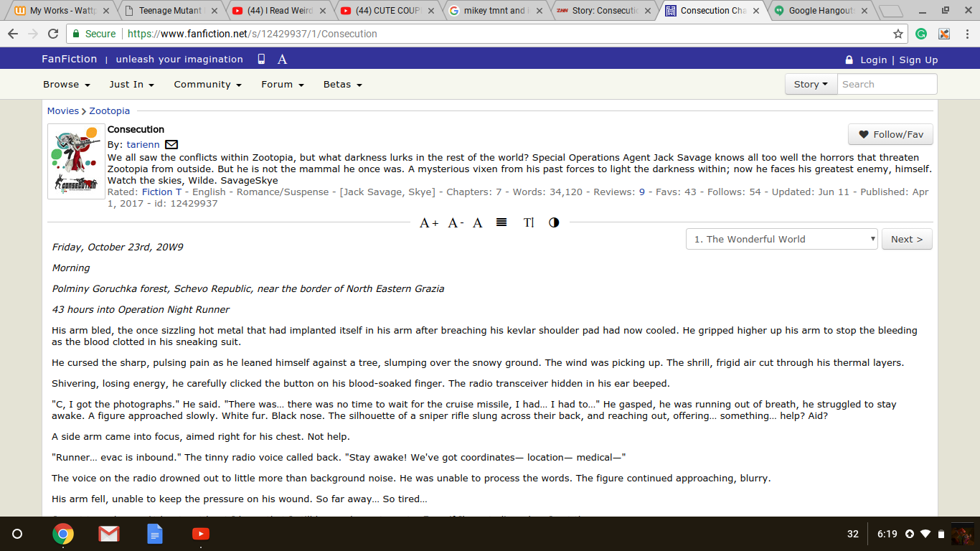Toggle light/dark contrast mode icon
This screenshot has height=551, width=980.
(554, 222)
